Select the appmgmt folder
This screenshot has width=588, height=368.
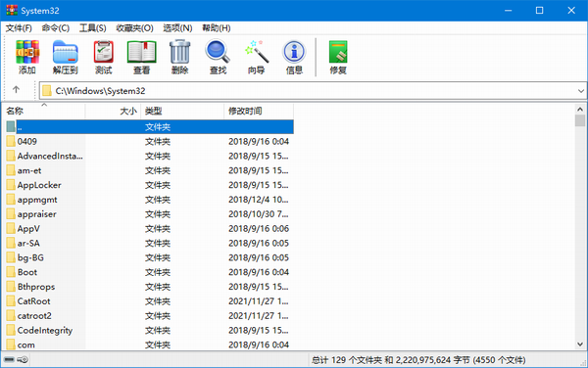(x=37, y=200)
